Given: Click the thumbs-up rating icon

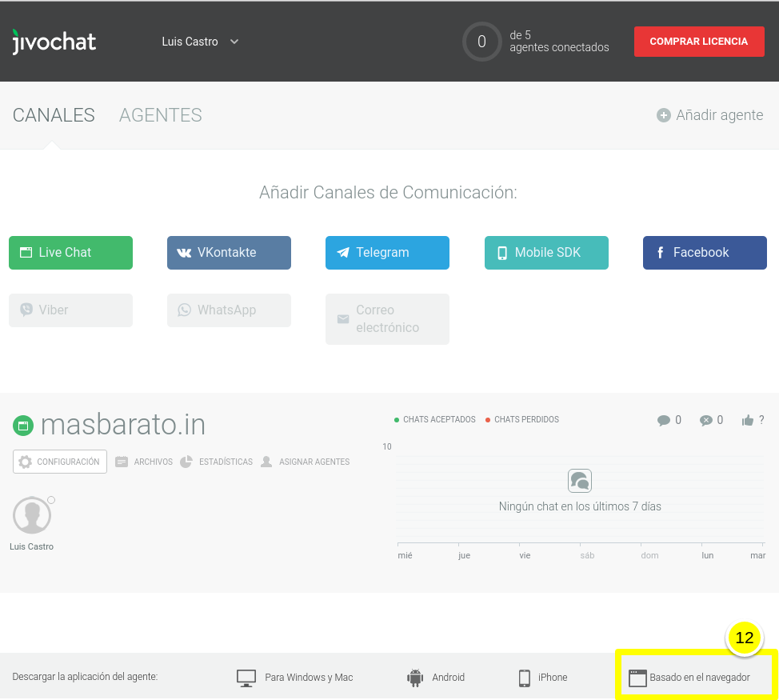Looking at the screenshot, I should (x=747, y=420).
